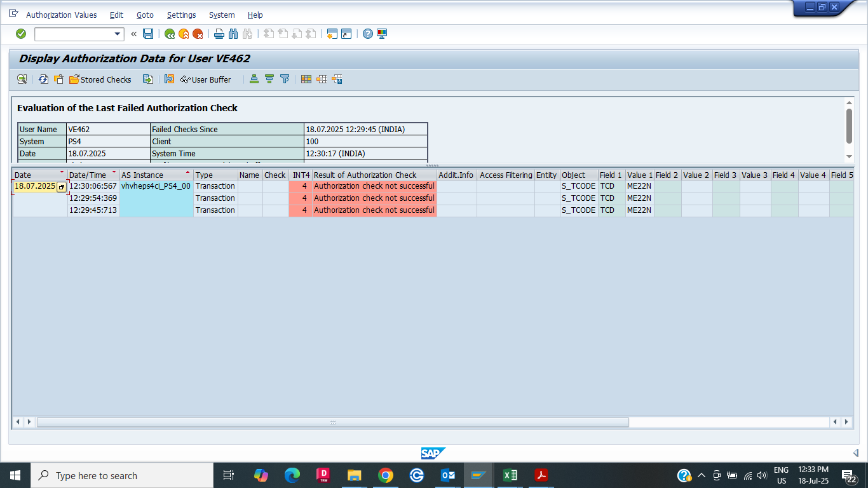The width and height of the screenshot is (868, 488).
Task: Open the Goto menu
Action: click(145, 15)
